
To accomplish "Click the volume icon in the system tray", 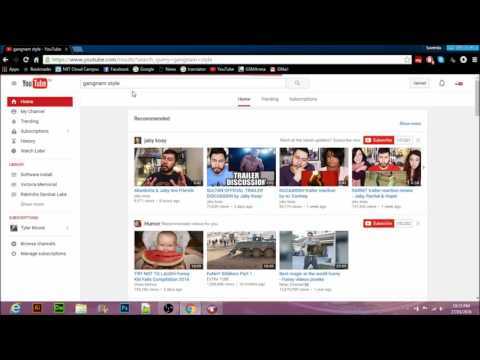I will (441, 309).
